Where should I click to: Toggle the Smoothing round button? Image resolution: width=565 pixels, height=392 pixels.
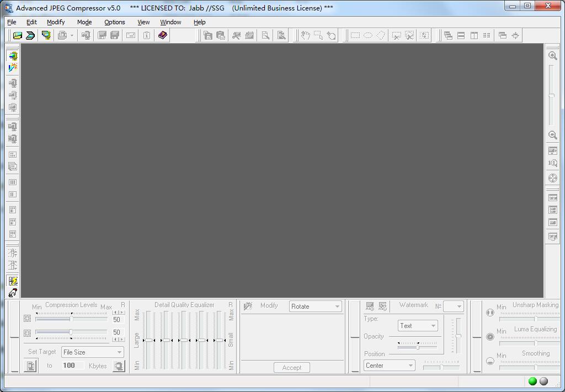click(490, 361)
